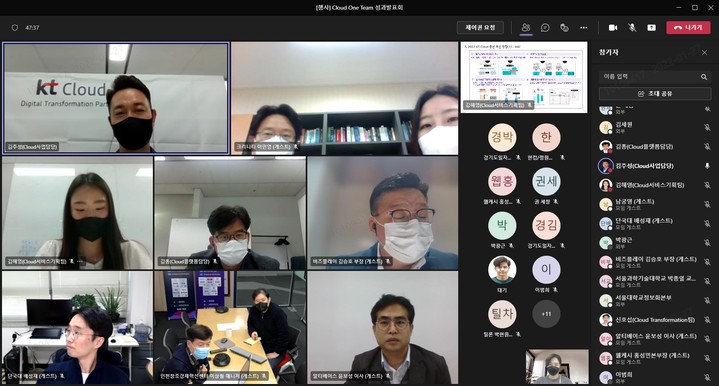This screenshot has height=386, width=719.
Task: Expand the +11 additional participants bubble
Action: [546, 314]
